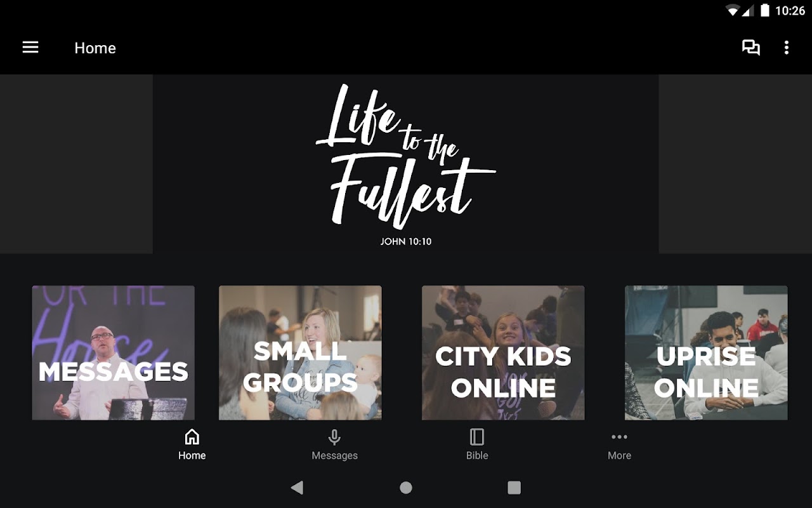The height and width of the screenshot is (508, 812).
Task: Tap the Android home circle button
Action: tap(406, 488)
